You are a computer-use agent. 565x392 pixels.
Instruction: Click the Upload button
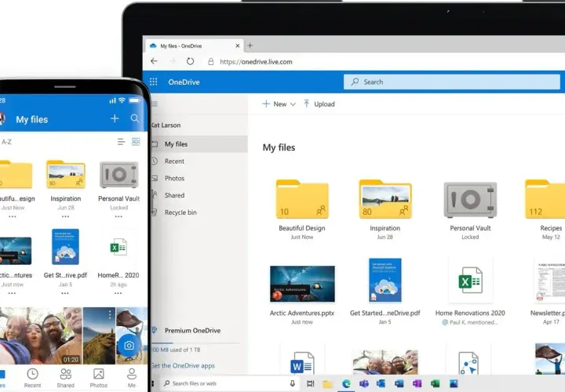pyautogui.click(x=319, y=104)
